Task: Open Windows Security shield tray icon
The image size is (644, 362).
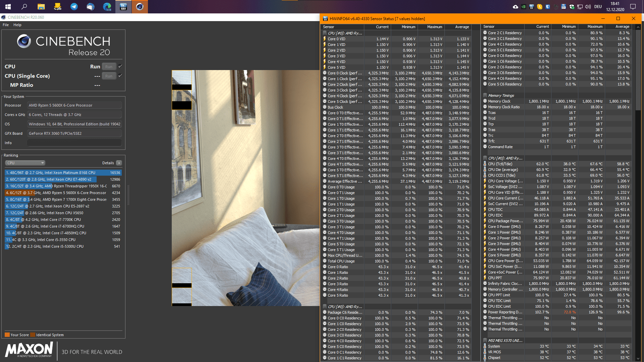Action: (x=572, y=7)
